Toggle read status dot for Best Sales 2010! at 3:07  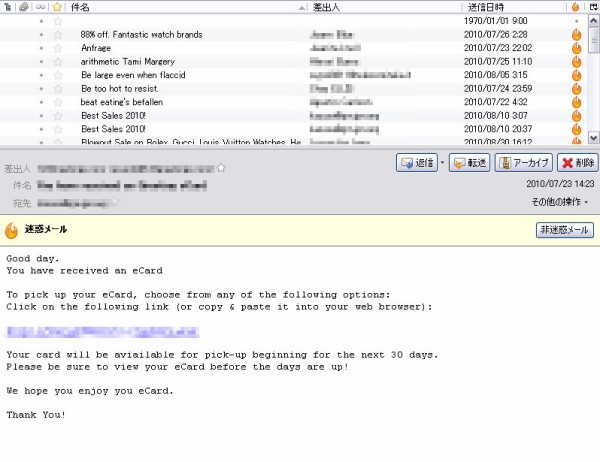(x=41, y=115)
